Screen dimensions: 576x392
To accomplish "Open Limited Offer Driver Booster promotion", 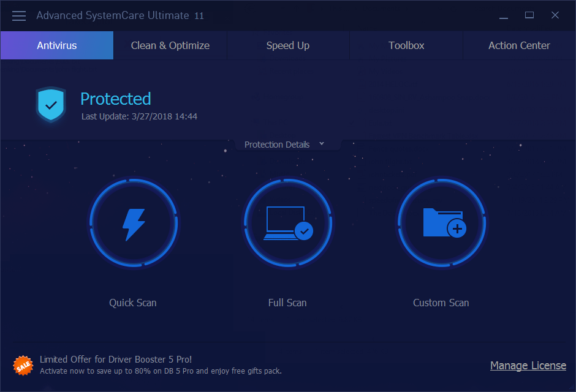I will [x=161, y=365].
